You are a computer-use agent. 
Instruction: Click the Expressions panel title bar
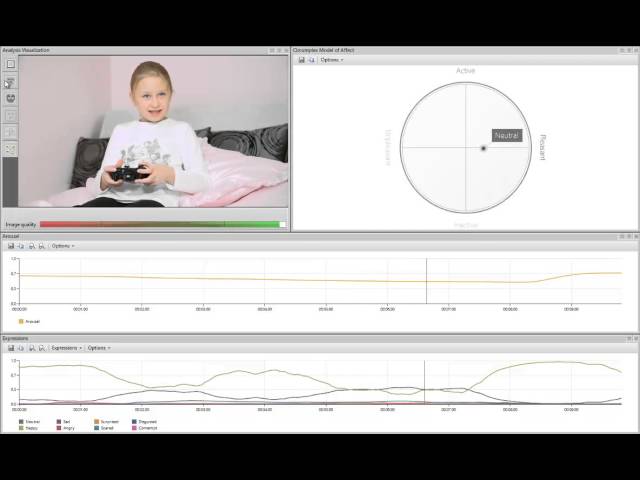320,338
